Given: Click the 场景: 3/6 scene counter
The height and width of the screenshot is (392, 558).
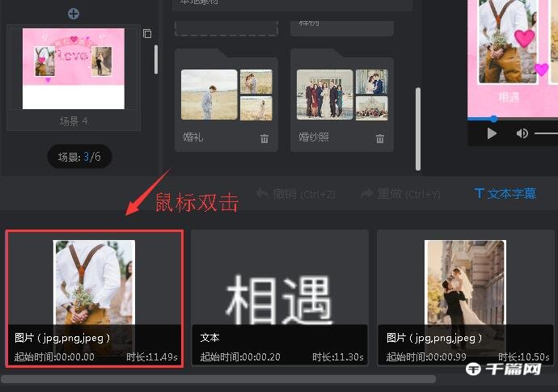Looking at the screenshot, I should [x=79, y=157].
